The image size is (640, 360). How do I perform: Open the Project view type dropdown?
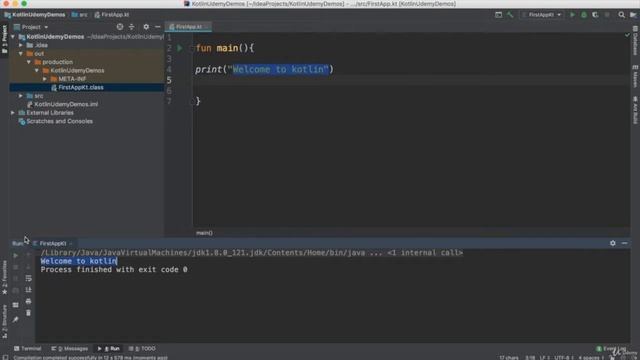tap(31, 27)
